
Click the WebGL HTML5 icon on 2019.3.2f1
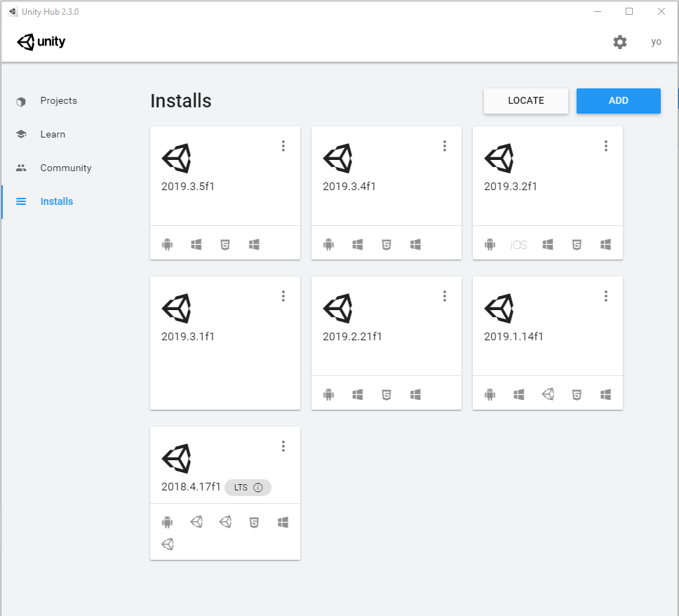[x=577, y=245]
